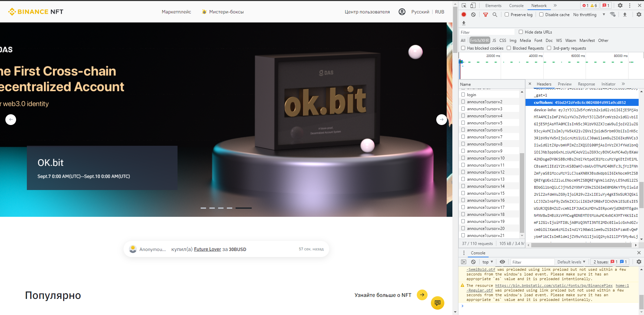Click the network filter text field
The height and width of the screenshot is (315, 644).
tap(487, 32)
